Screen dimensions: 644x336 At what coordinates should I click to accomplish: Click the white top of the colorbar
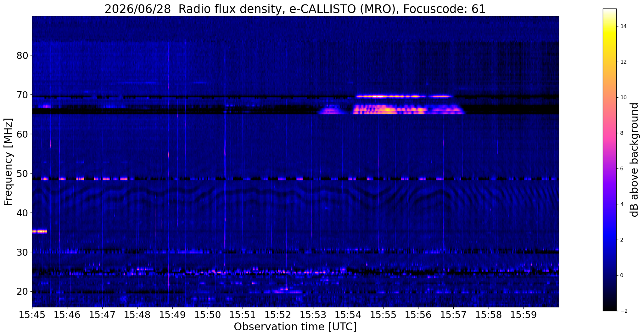[x=609, y=10]
